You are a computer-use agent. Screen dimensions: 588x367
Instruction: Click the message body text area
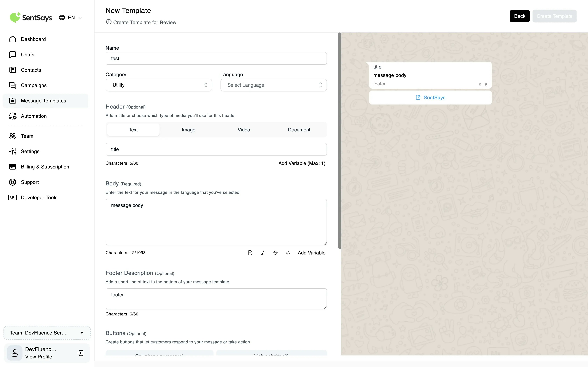click(x=216, y=222)
